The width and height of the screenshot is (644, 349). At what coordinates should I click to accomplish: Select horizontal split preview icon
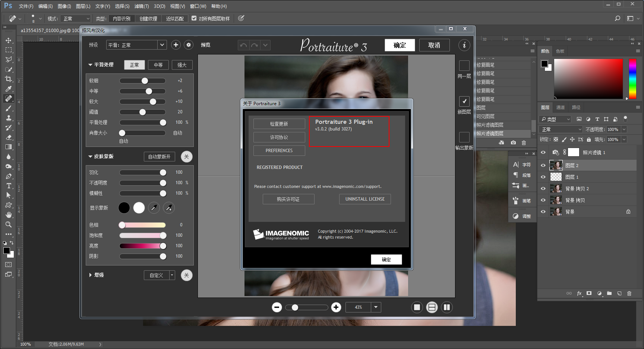432,307
